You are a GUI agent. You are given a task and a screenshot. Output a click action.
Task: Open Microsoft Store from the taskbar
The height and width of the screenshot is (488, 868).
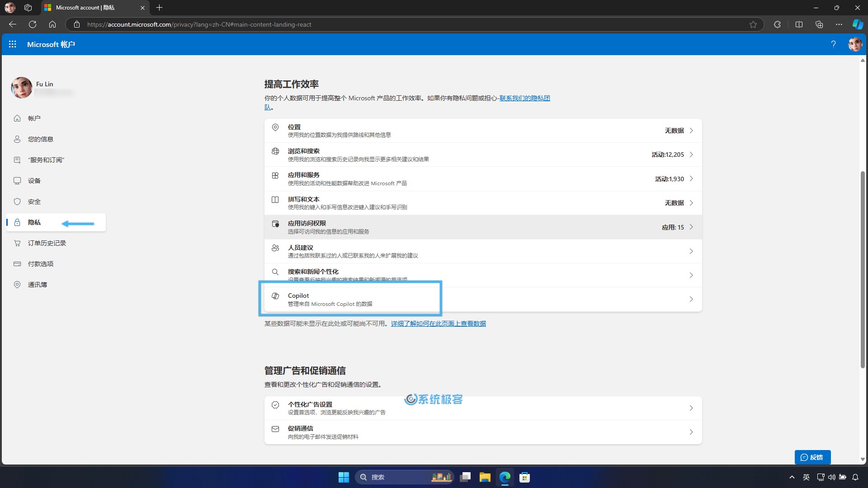524,477
